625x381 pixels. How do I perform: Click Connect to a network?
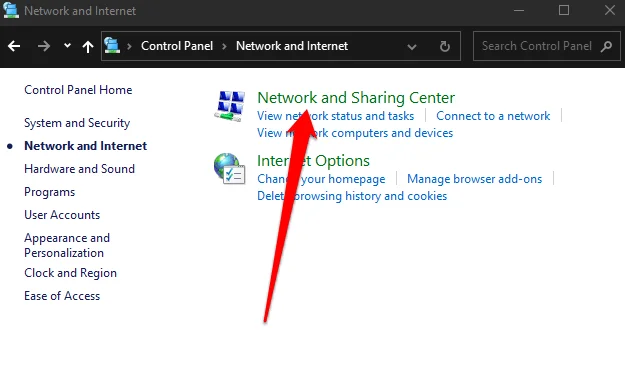[493, 116]
